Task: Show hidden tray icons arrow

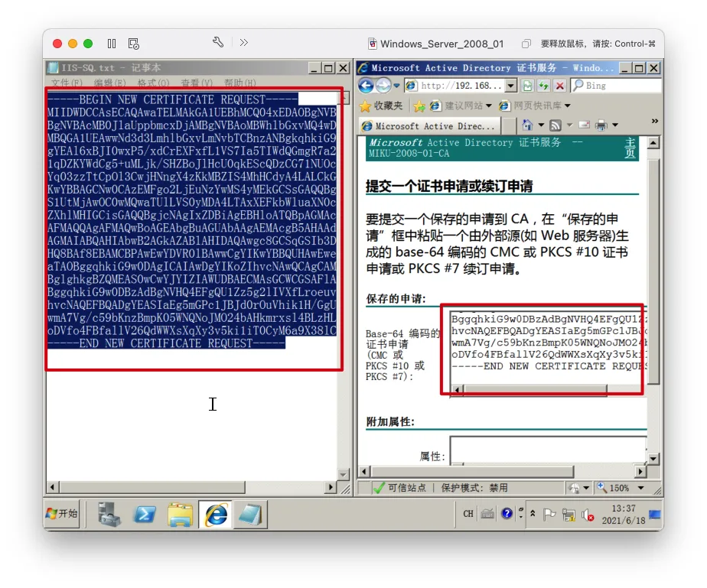Action: click(x=533, y=513)
